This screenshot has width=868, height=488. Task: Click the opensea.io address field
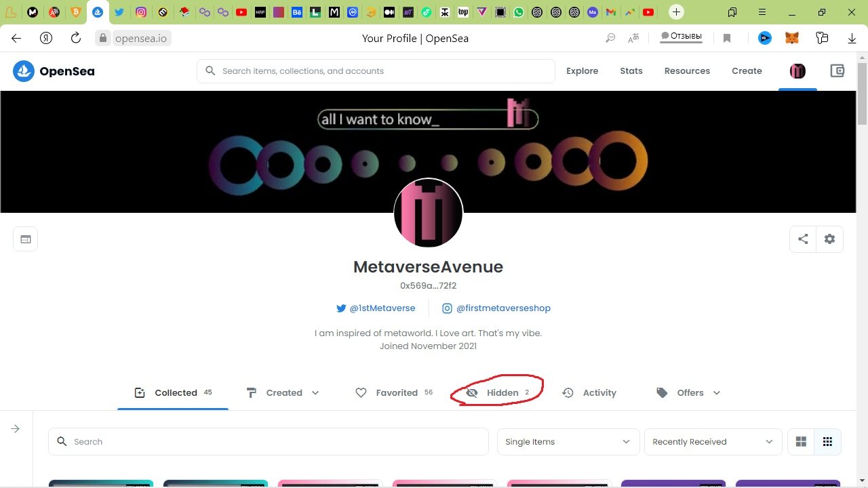[x=141, y=39]
